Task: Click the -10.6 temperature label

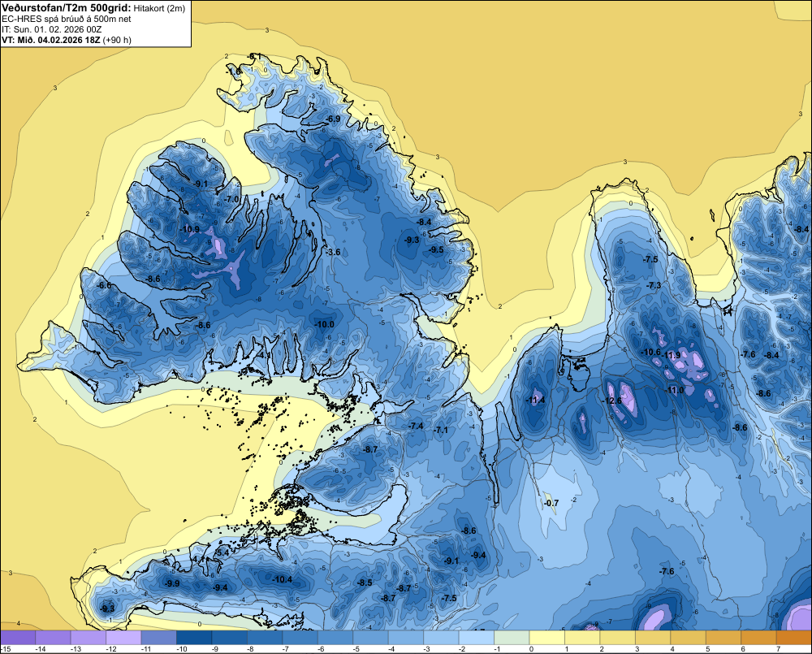Action: [x=651, y=353]
